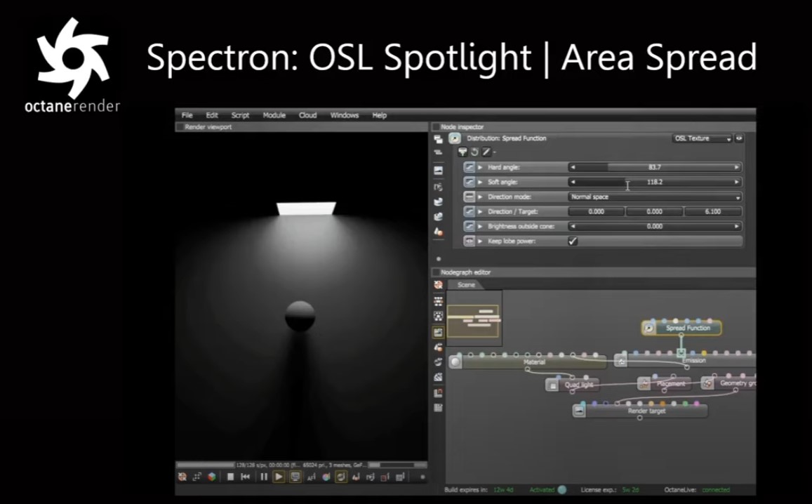Select the Scene tab in nodegraph editor
812x504 pixels.
(x=465, y=285)
